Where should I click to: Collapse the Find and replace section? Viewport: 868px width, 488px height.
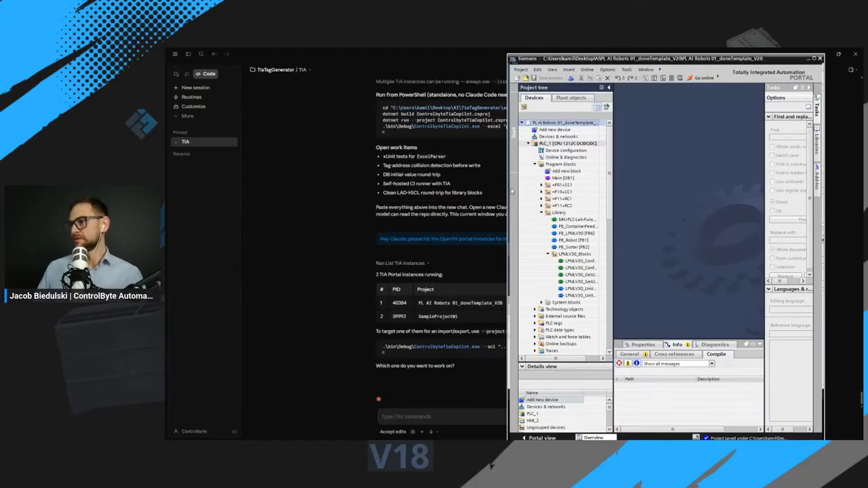(769, 117)
